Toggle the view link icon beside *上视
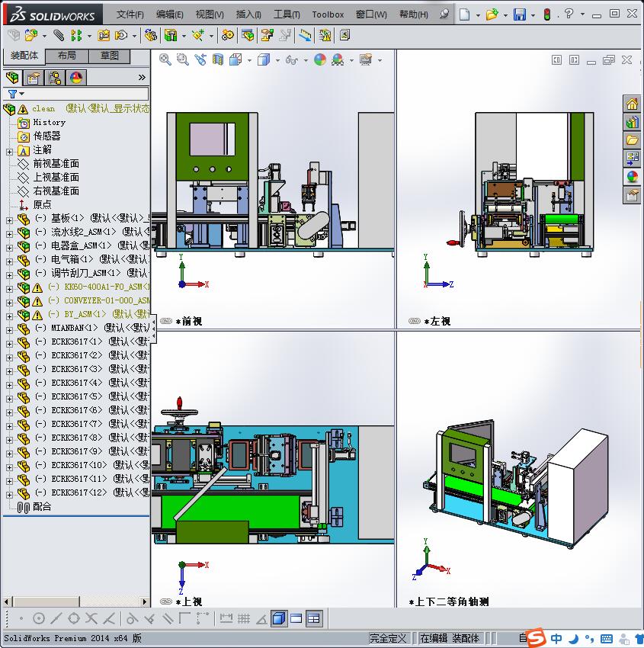Screen dimensions: 644x648 point(166,601)
